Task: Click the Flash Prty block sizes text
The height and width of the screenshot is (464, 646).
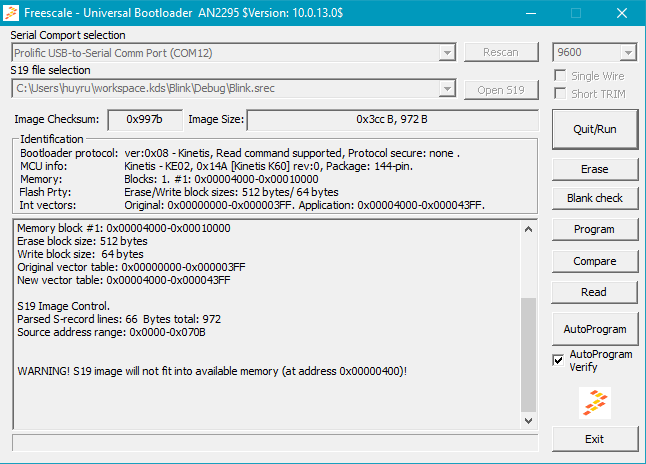Action: 232,192
